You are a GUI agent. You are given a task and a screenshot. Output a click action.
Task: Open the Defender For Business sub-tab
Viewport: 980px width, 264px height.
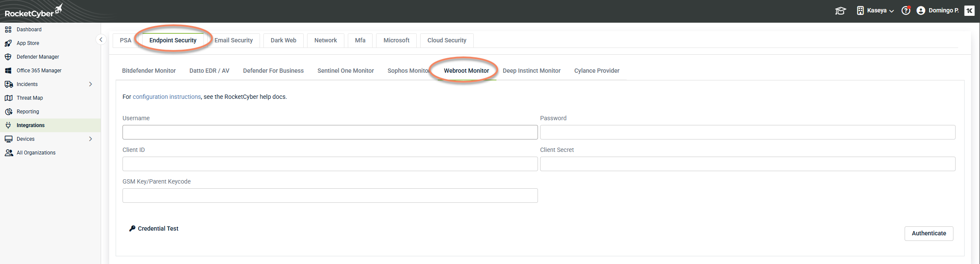point(273,71)
